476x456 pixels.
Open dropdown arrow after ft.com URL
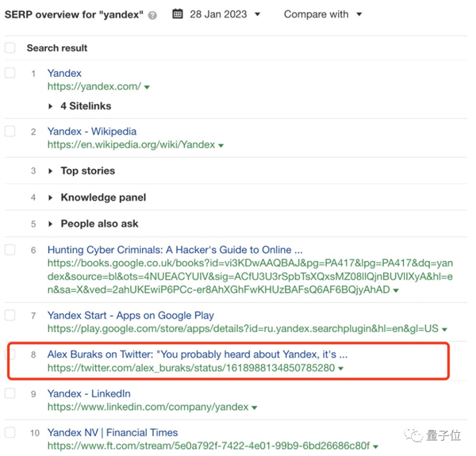tap(376, 446)
